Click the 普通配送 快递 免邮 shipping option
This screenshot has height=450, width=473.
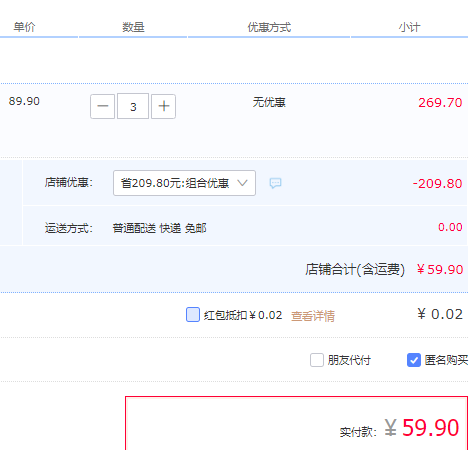(159, 228)
